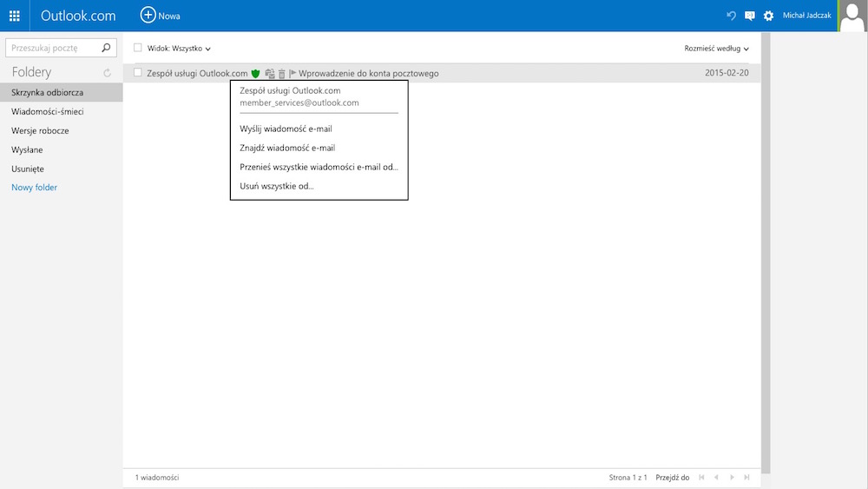Image resolution: width=868 pixels, height=489 pixels.
Task: Open the Wiadomości-śmieci folder
Action: click(48, 111)
